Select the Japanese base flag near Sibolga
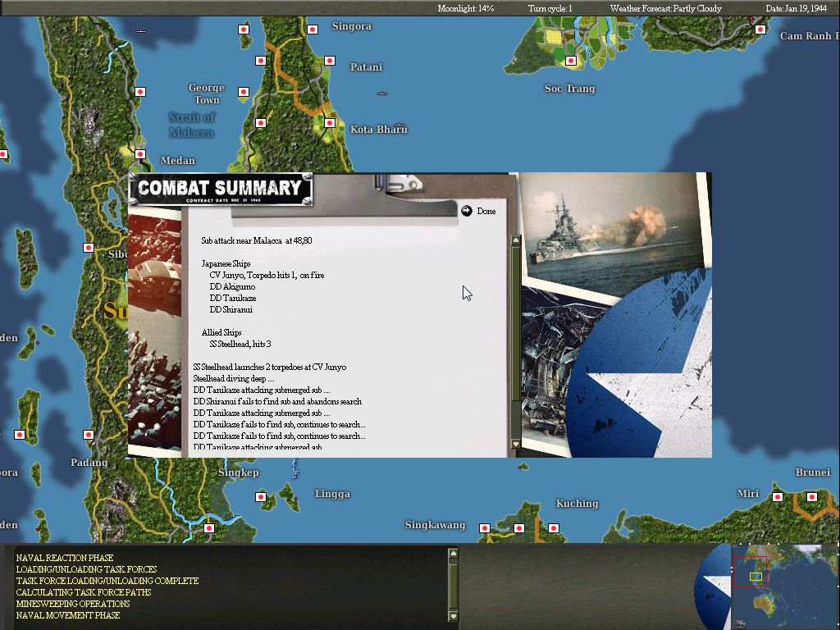The width and height of the screenshot is (840, 630). coord(89,248)
